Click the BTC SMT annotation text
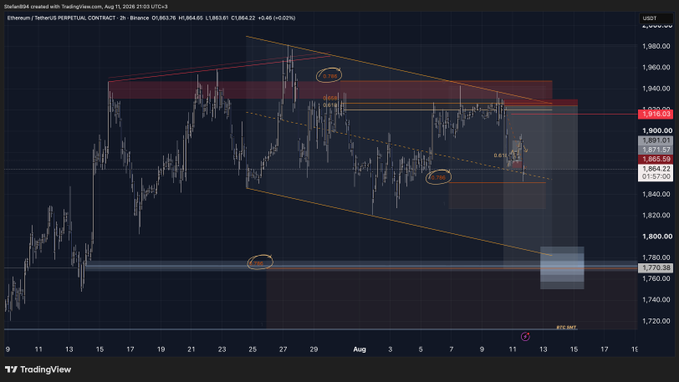679x382 pixels. [x=566, y=327]
